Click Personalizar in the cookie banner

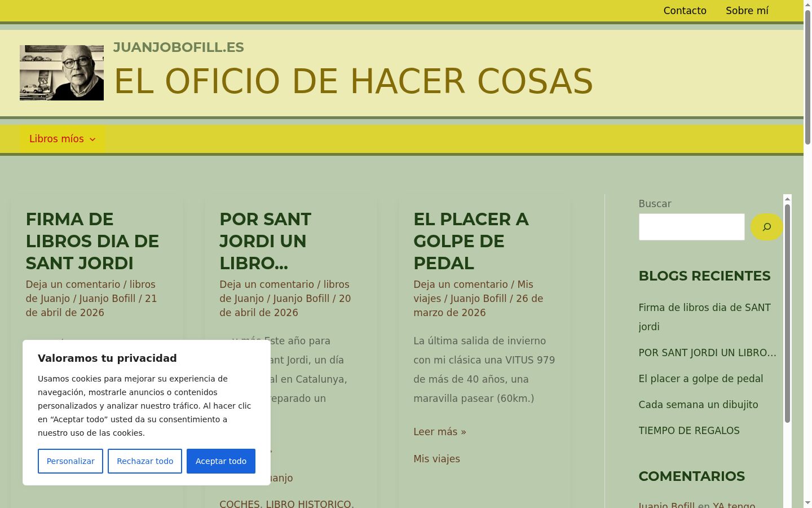70,461
